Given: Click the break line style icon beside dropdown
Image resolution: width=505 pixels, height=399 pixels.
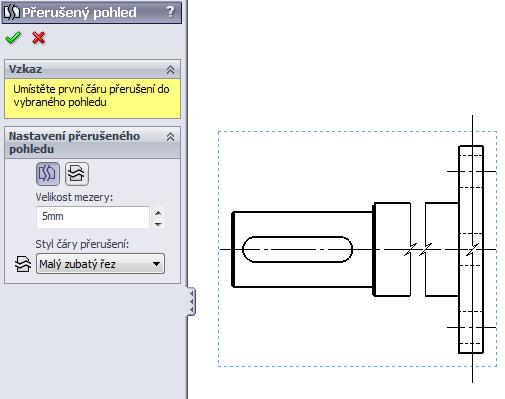Looking at the screenshot, I should pyautogui.click(x=23, y=264).
